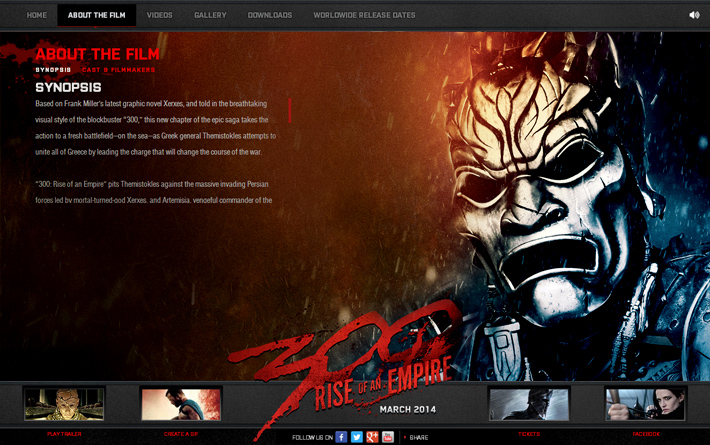Screen dimensions: 710x445
Task: Click the Tickets link
Action: (x=529, y=434)
